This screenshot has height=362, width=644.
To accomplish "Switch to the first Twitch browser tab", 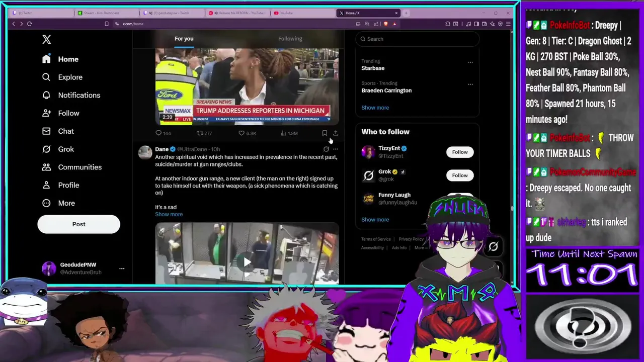I will (x=42, y=13).
